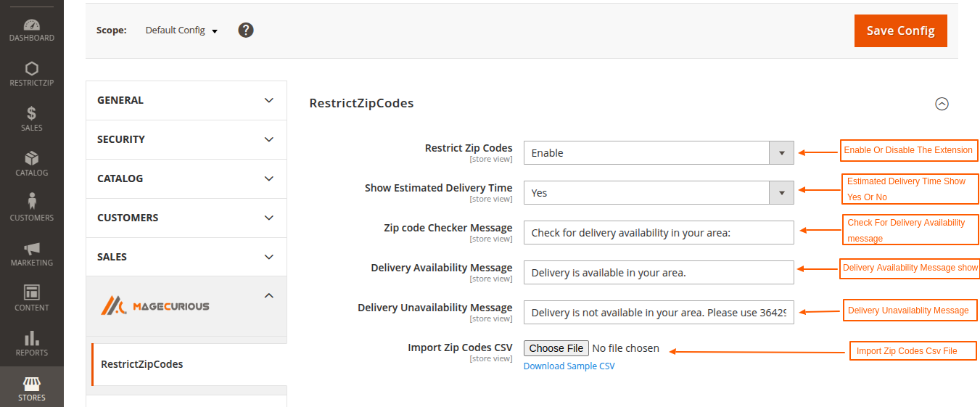Open the Scope Default Config dropdown
Viewport: 980px width, 407px height.
(x=181, y=30)
